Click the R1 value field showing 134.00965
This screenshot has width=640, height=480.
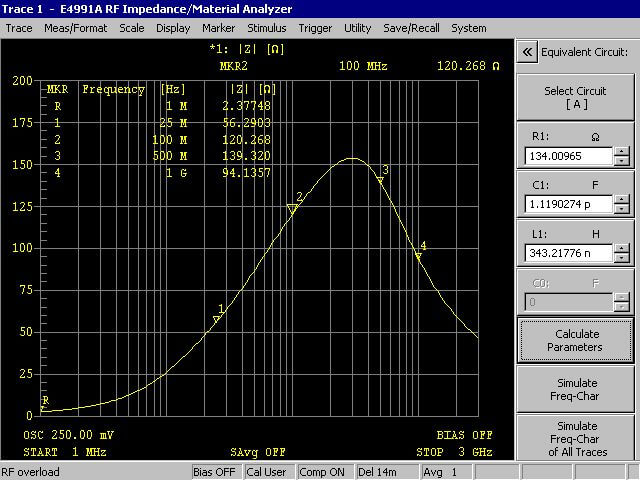coord(569,156)
